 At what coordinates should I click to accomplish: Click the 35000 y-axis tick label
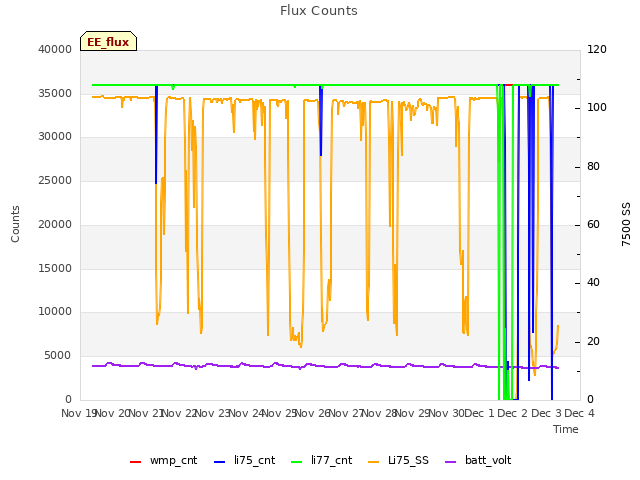coord(55,93)
